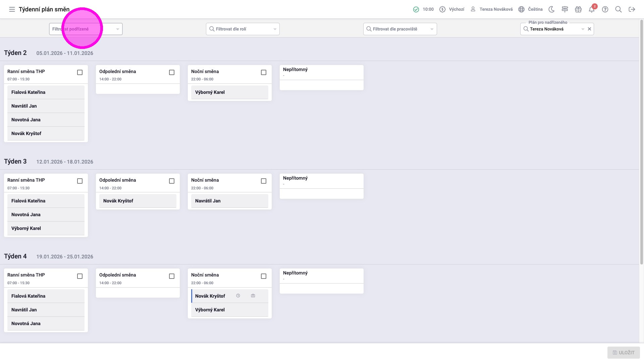This screenshot has height=362, width=644.
Task: Select Noční směna checkbox in Týden 4
Action: click(264, 276)
